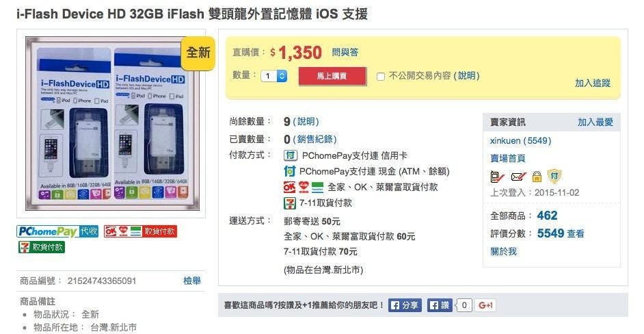Click the Facebook 讚 like button
The width and height of the screenshot is (644, 334).
(x=440, y=305)
